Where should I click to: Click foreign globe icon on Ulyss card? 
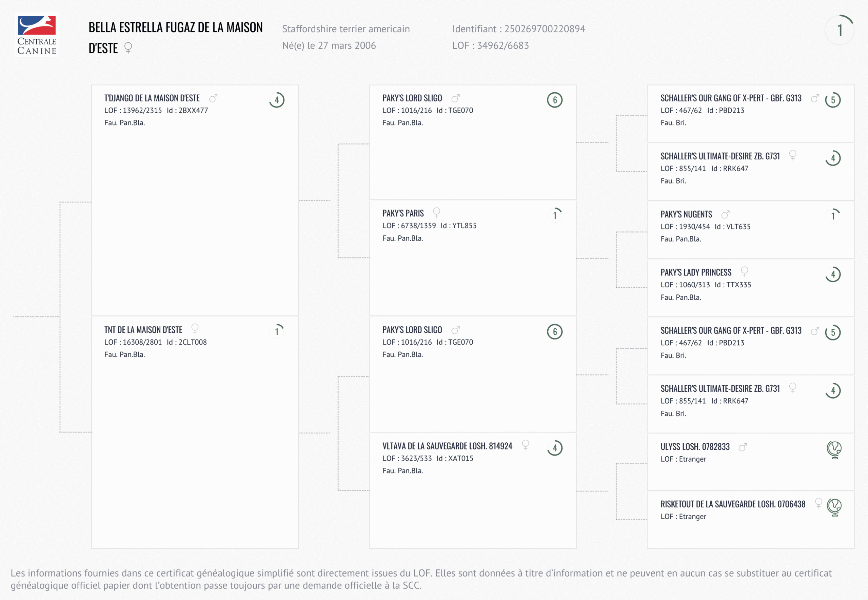pyautogui.click(x=834, y=450)
